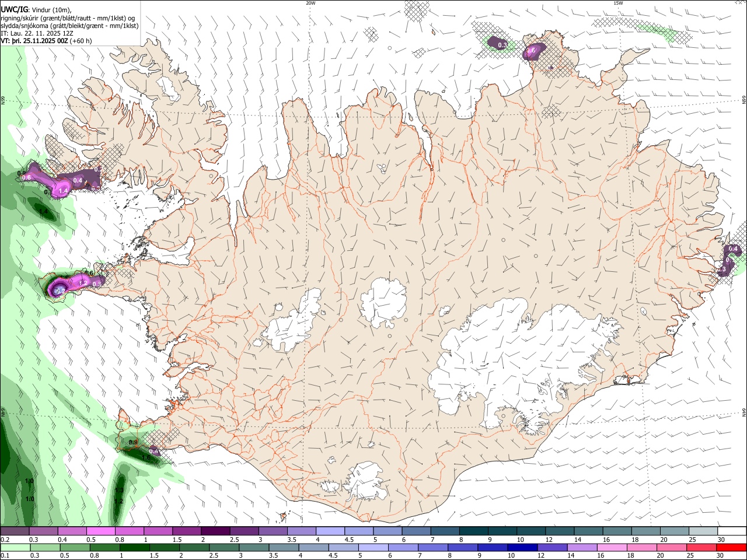
Task: Click the snow scale swatch between 0.2 and 0.3
Action: [x=15, y=531]
